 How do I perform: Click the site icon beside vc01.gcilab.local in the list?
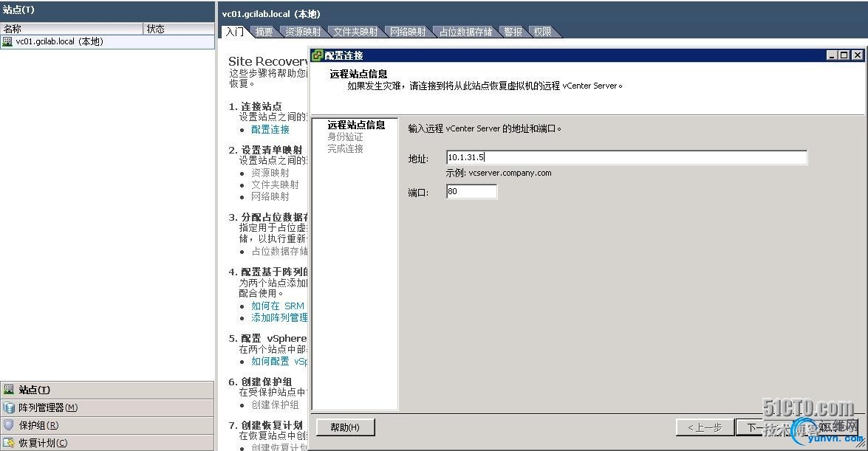7,41
